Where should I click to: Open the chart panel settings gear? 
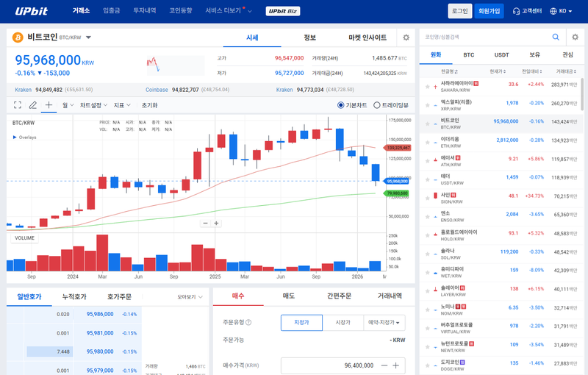coord(406,37)
